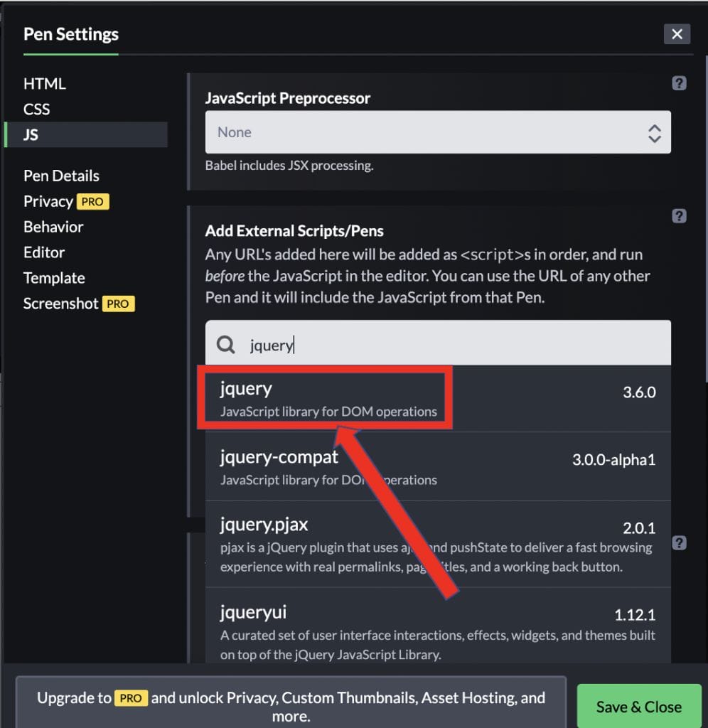Open the Template settings

[x=54, y=278]
